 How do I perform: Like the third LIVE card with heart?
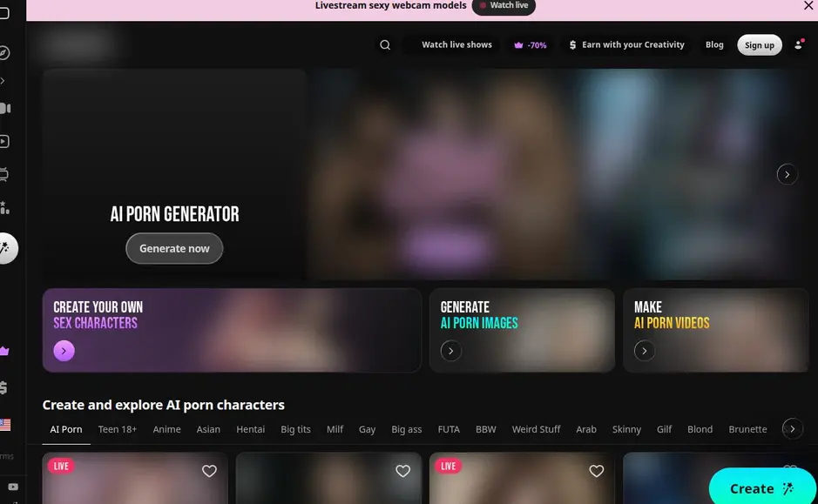pos(596,471)
